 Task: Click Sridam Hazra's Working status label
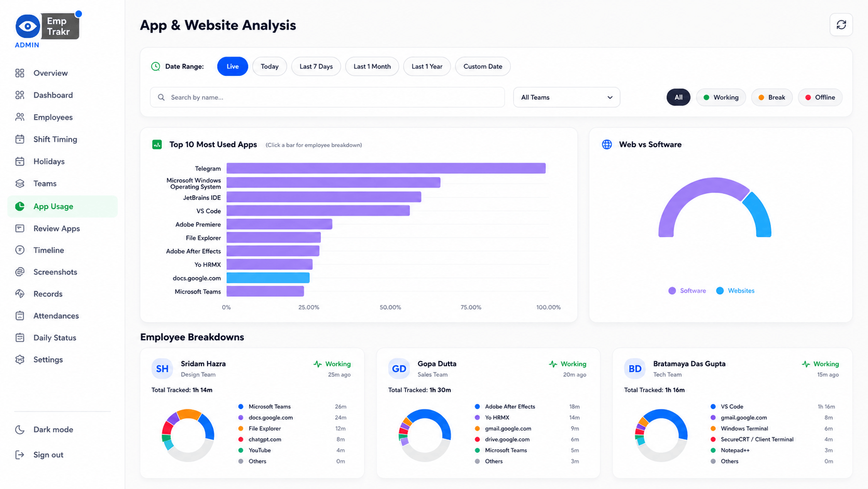(x=332, y=364)
